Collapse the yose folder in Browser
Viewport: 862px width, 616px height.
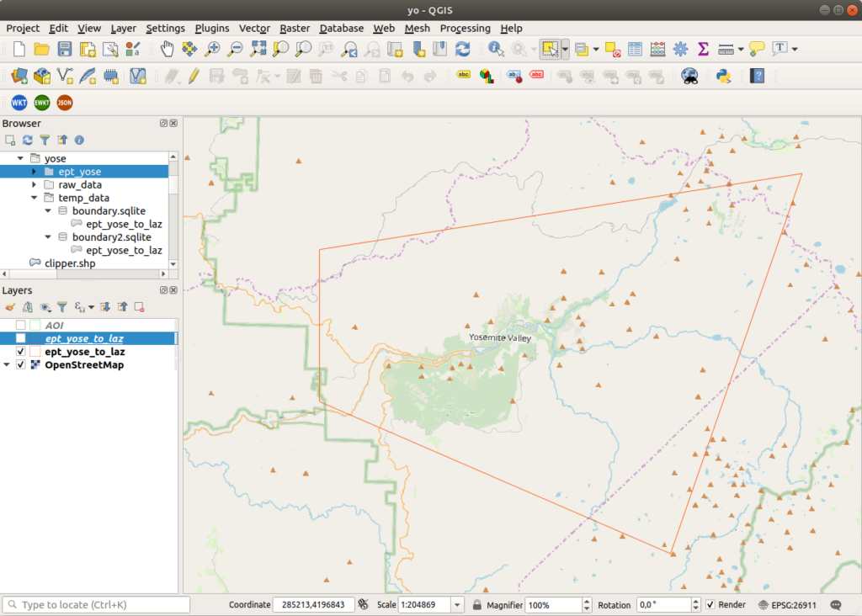(20, 158)
